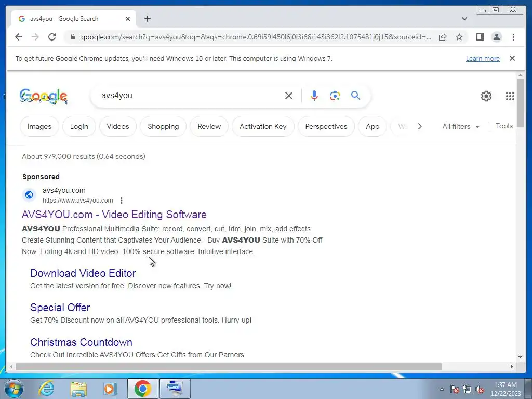The image size is (532, 399).
Task: Filter results by Images
Action: point(39,126)
